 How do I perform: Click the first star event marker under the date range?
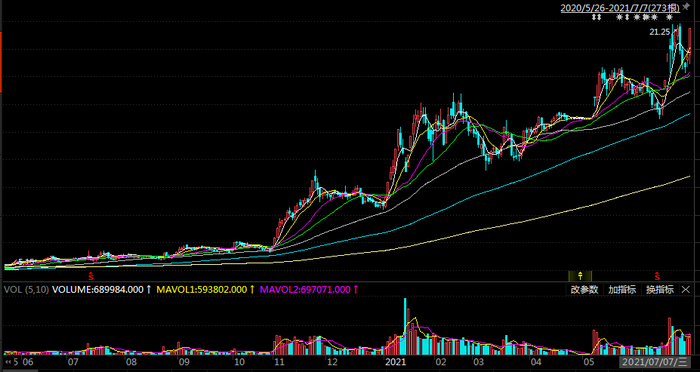coord(619,17)
